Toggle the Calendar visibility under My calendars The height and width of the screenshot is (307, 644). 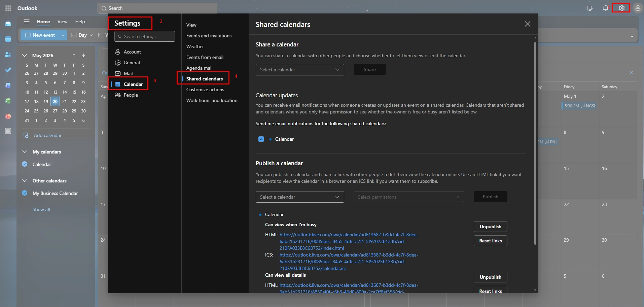pyautogui.click(x=25, y=164)
